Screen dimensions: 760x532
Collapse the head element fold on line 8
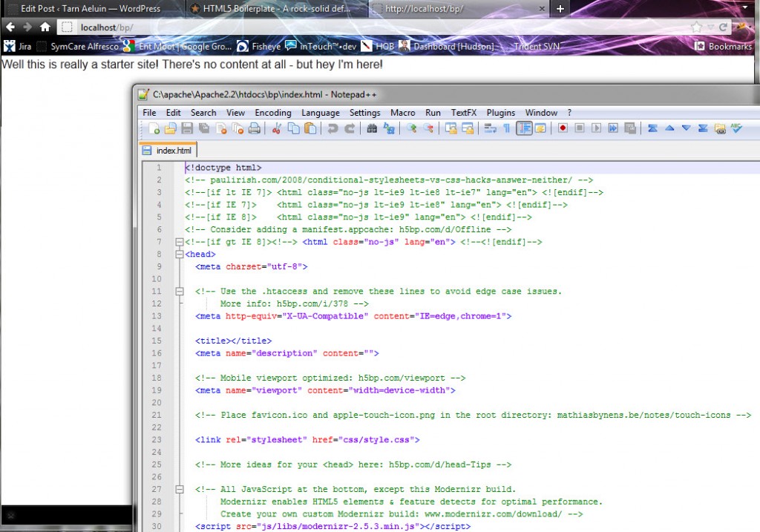[179, 254]
